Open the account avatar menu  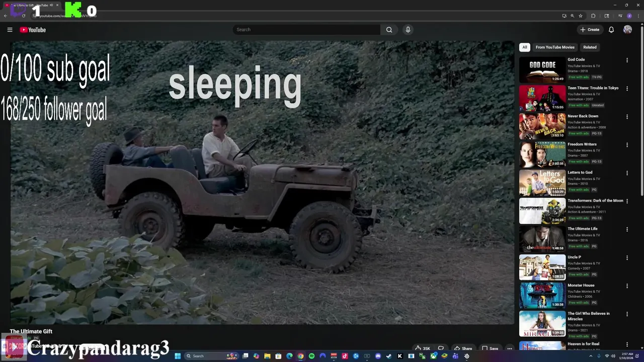627,30
